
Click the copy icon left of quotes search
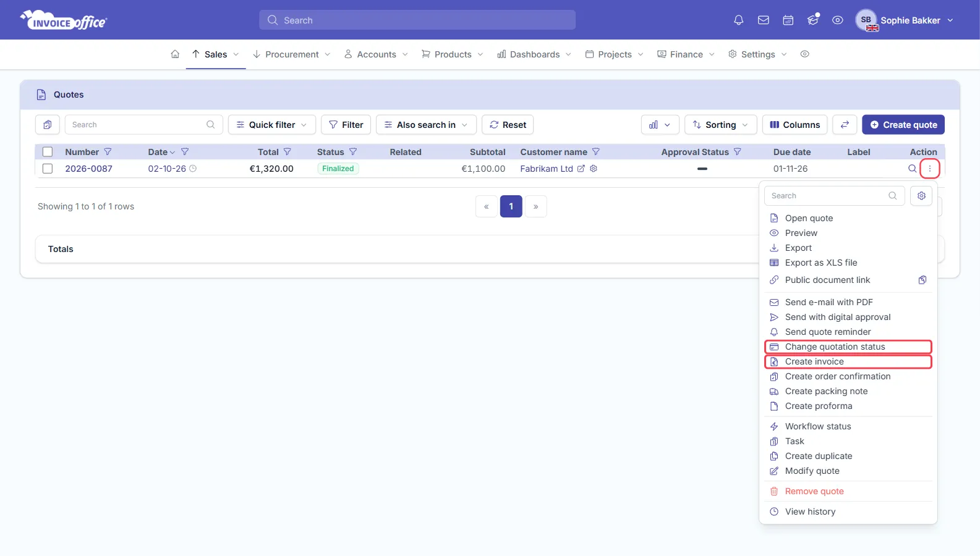pos(48,125)
